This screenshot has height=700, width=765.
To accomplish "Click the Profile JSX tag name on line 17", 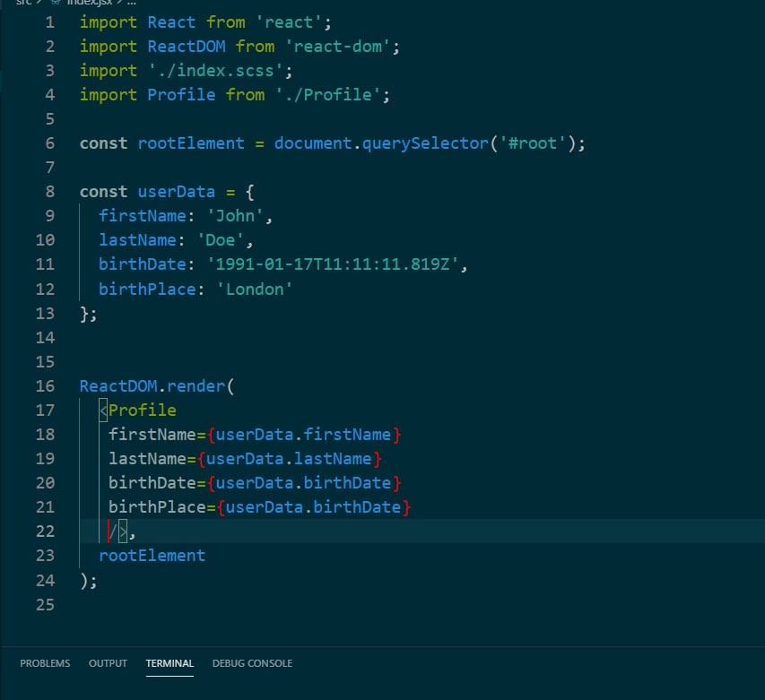I will pyautogui.click(x=142, y=410).
